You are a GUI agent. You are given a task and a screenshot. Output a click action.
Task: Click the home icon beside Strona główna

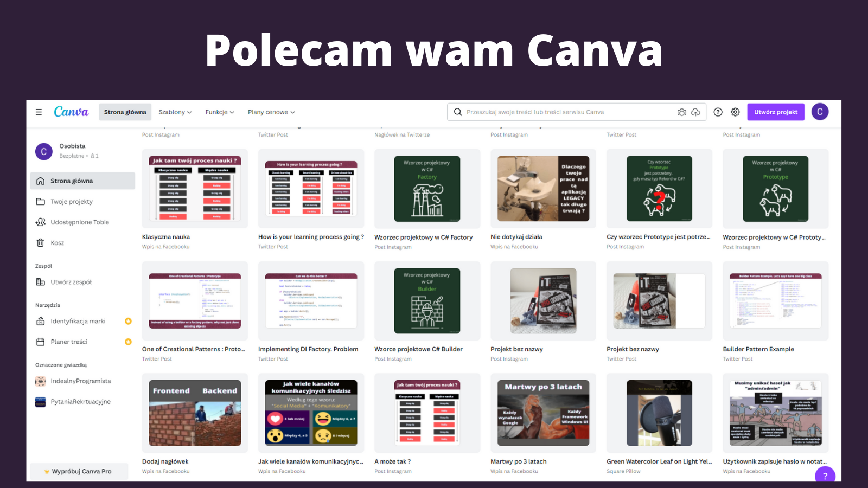tap(40, 181)
